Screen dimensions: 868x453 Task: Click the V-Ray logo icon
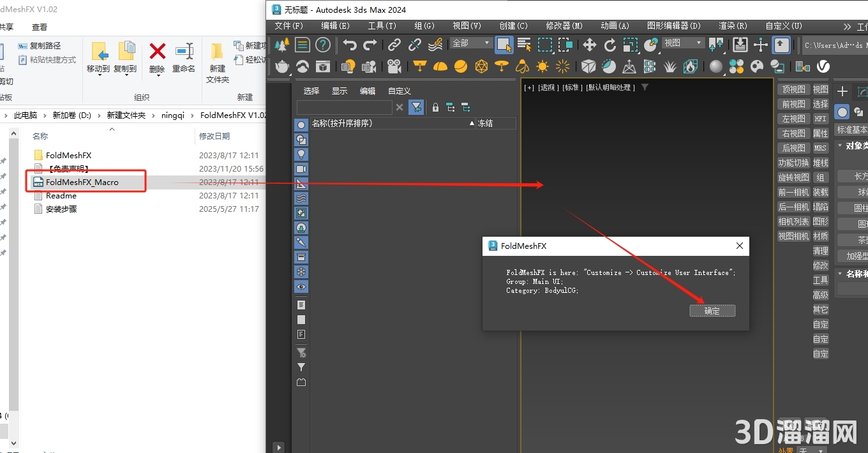coord(823,66)
